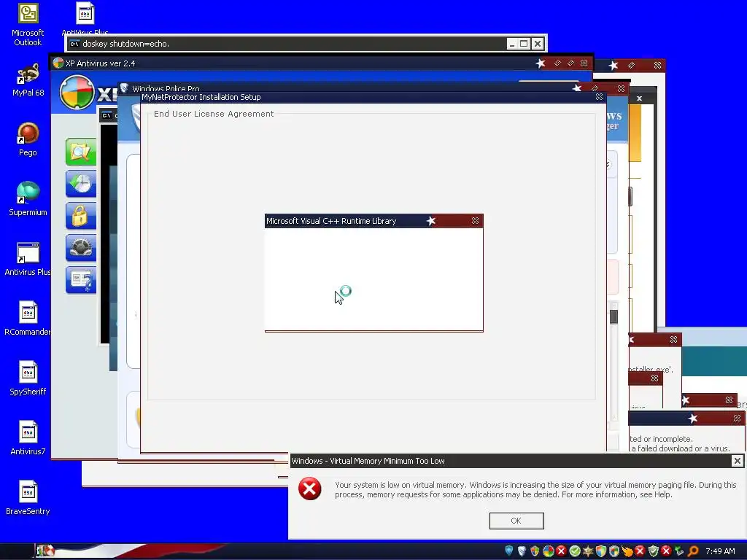The image size is (747, 560).
Task: Click the orange magnifier tray icon
Action: [693, 551]
